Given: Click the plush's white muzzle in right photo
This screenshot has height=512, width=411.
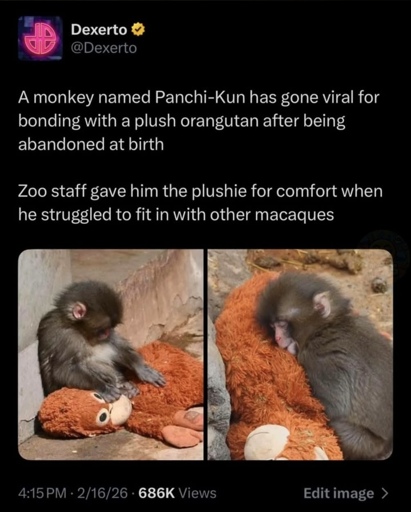Looking at the screenshot, I should click(267, 442).
